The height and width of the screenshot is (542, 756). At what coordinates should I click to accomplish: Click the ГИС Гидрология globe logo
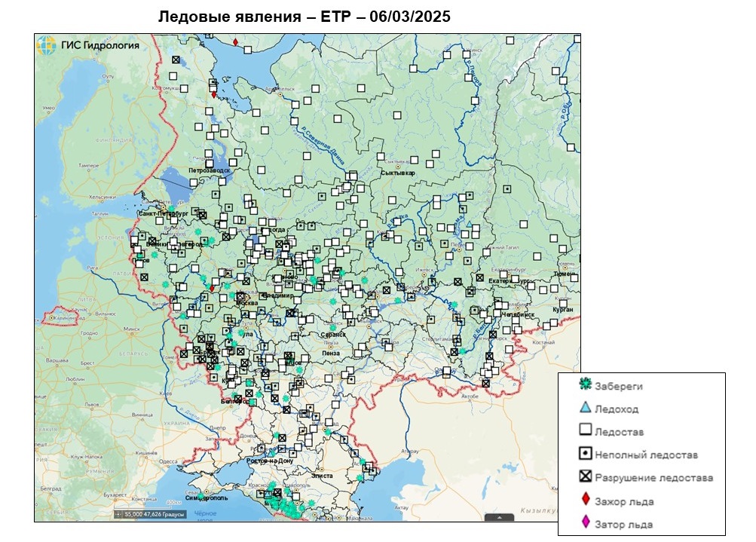pos(45,44)
